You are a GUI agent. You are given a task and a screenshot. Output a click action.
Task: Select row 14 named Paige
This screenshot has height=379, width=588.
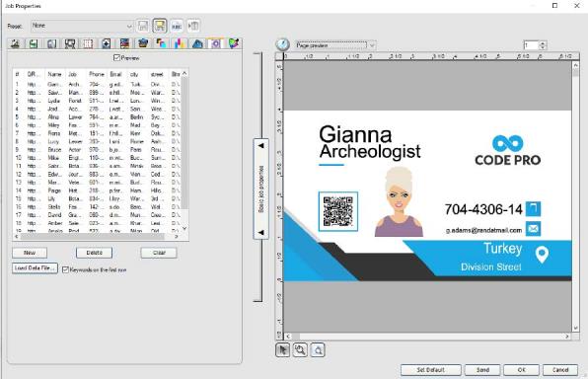(97, 190)
